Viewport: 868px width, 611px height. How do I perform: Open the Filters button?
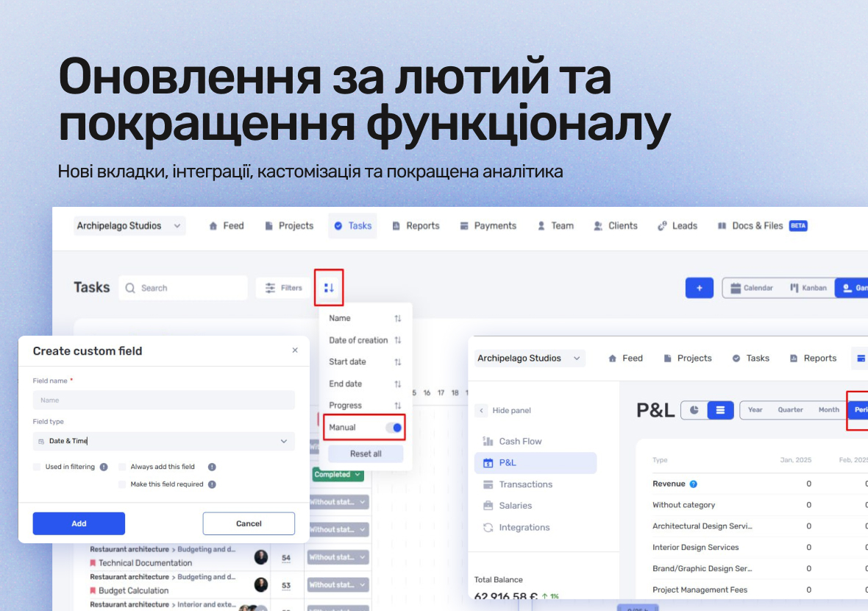(x=283, y=288)
